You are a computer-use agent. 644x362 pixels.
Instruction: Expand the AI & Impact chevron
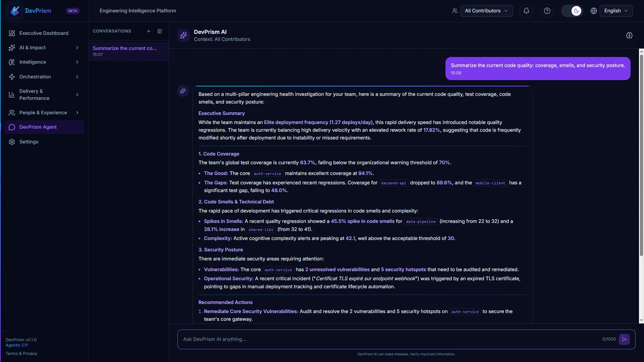pos(77,48)
